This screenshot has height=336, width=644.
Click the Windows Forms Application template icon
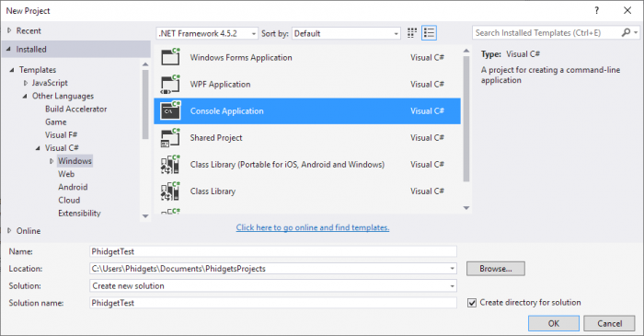170,57
